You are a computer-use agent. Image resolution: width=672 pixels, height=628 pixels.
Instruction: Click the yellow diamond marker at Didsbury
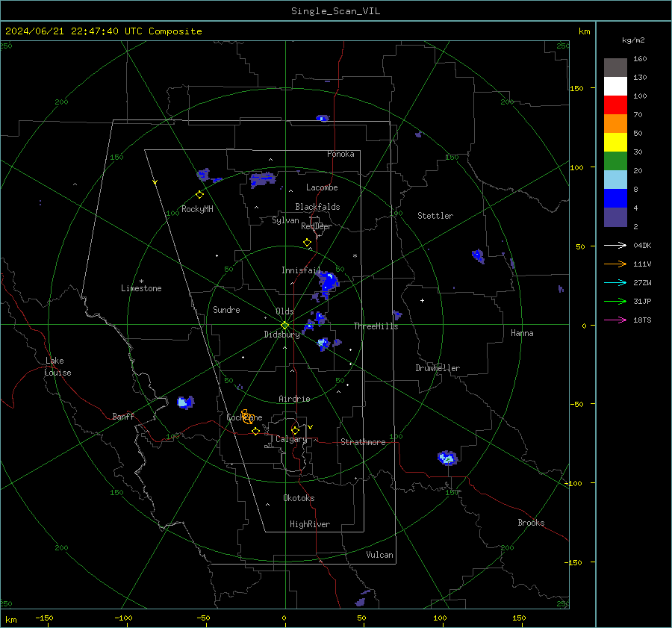point(284,325)
